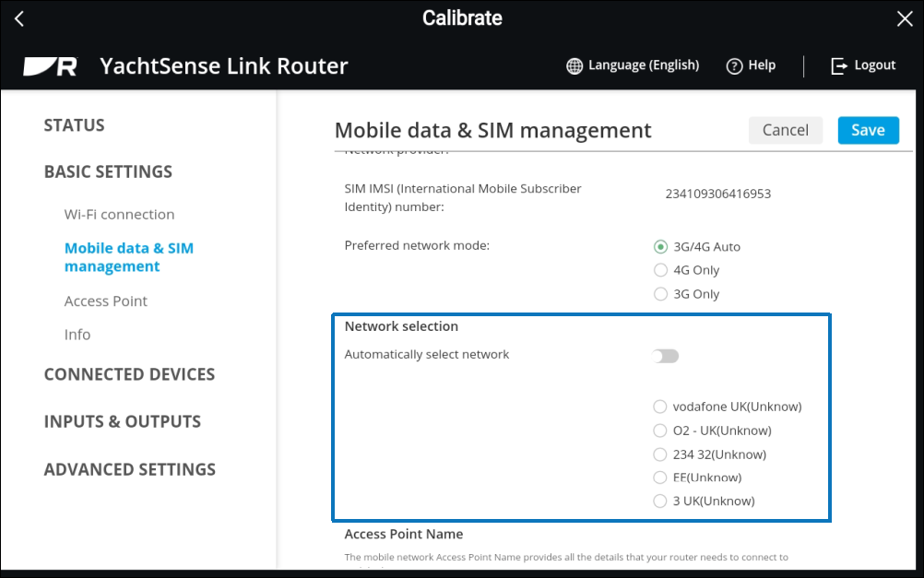Click the Network selection heading
The height and width of the screenshot is (578, 924).
[401, 326]
